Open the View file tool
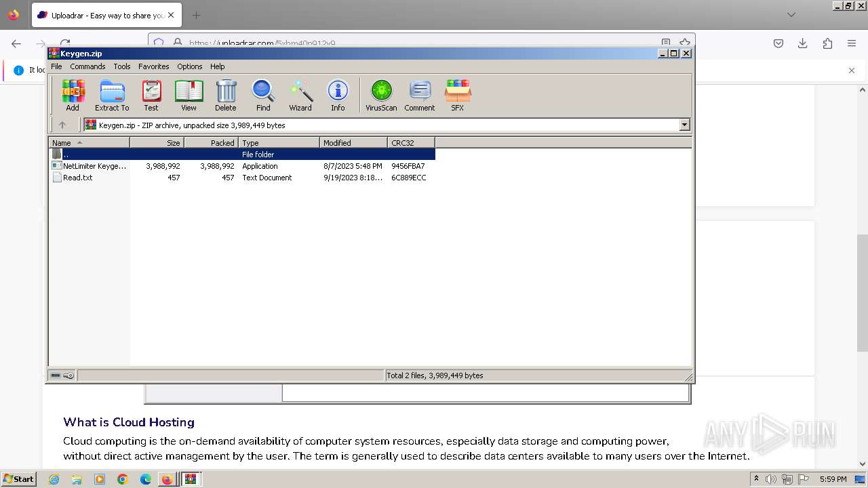 pyautogui.click(x=189, y=95)
